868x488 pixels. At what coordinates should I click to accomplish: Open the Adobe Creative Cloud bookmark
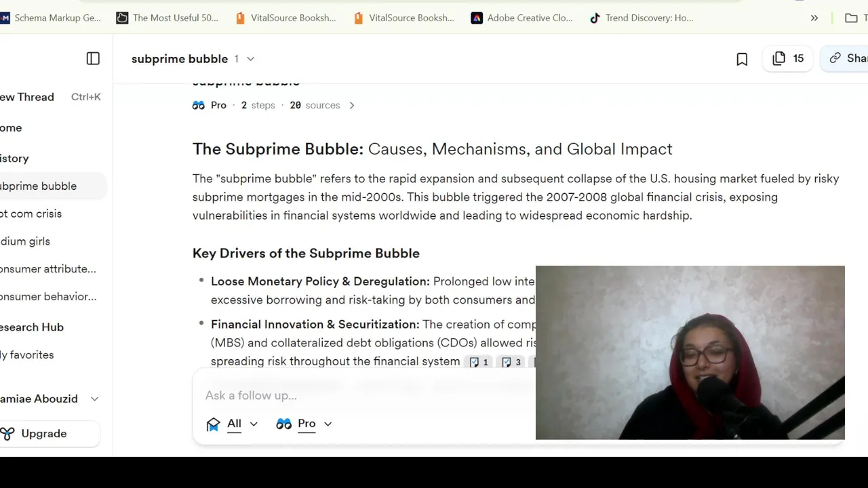[521, 18]
